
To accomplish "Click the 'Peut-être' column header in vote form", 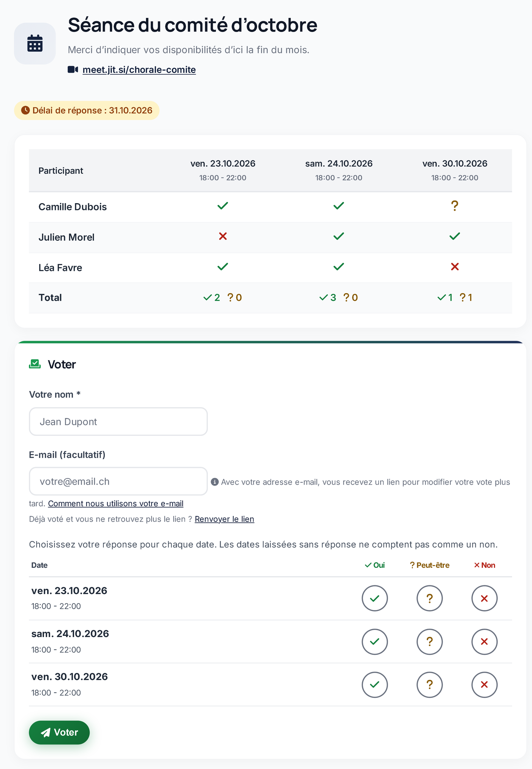I will click(430, 565).
